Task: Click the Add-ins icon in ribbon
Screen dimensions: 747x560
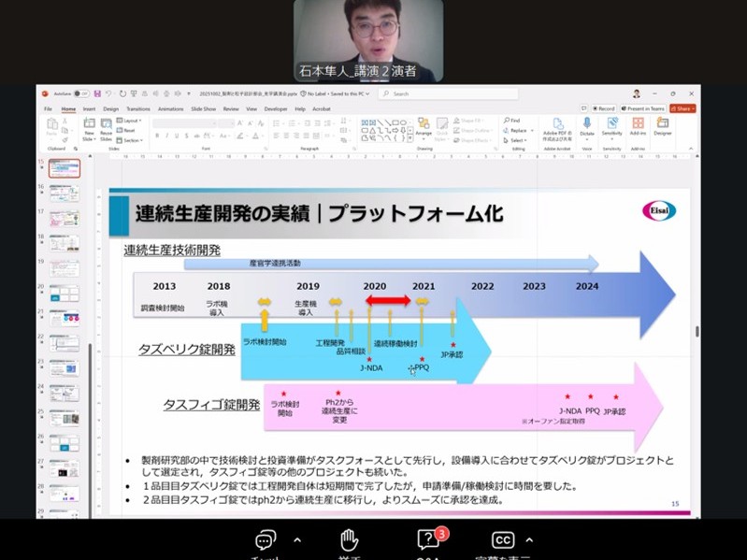Action: [x=638, y=127]
